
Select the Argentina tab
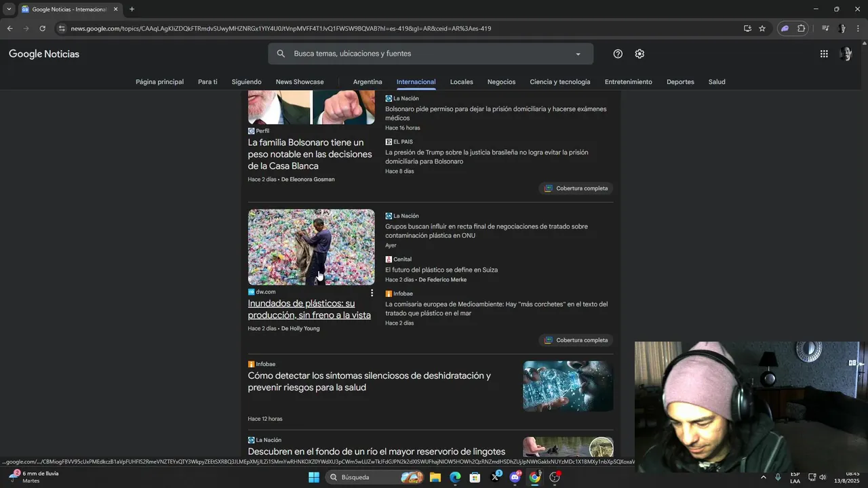(x=368, y=82)
